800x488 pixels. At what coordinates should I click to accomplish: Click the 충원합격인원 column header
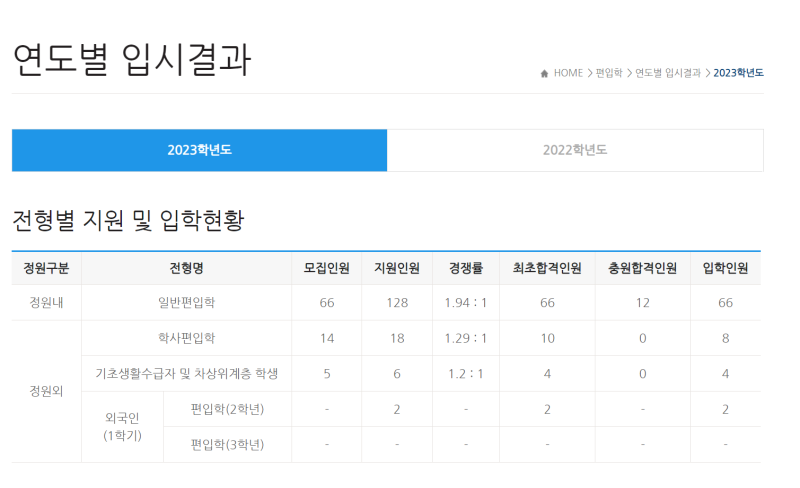point(642,268)
